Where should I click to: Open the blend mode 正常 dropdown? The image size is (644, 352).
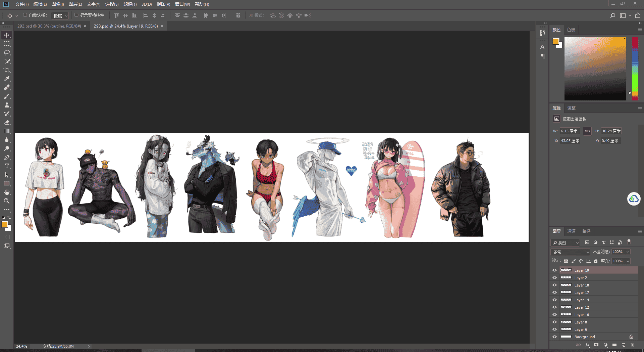click(x=570, y=252)
